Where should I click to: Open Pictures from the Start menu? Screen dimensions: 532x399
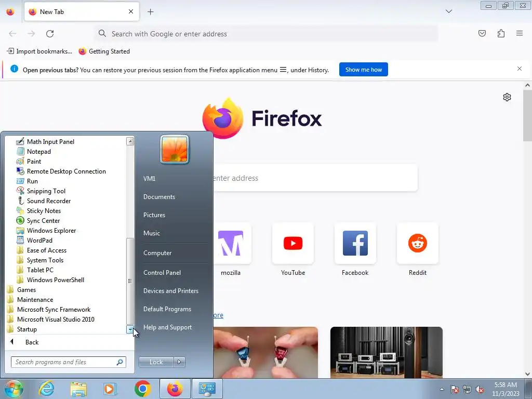[x=154, y=215]
